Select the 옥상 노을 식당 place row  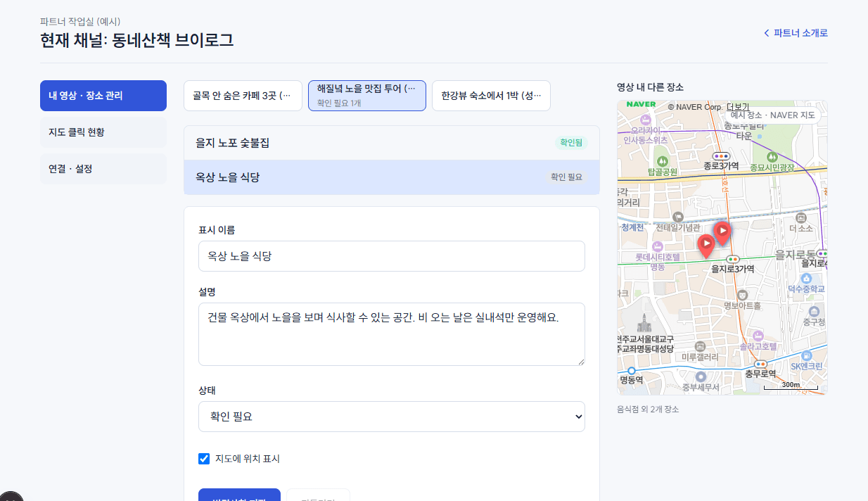click(392, 177)
